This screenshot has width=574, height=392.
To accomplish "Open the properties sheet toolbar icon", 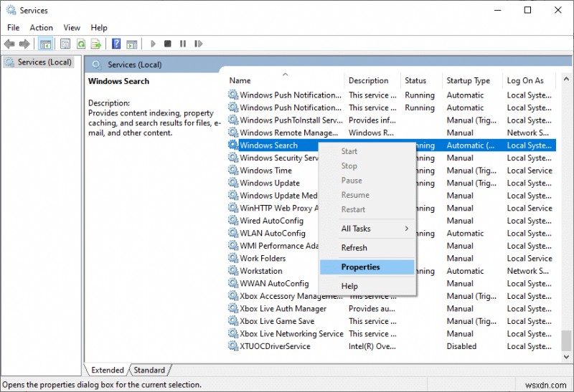I will click(65, 44).
